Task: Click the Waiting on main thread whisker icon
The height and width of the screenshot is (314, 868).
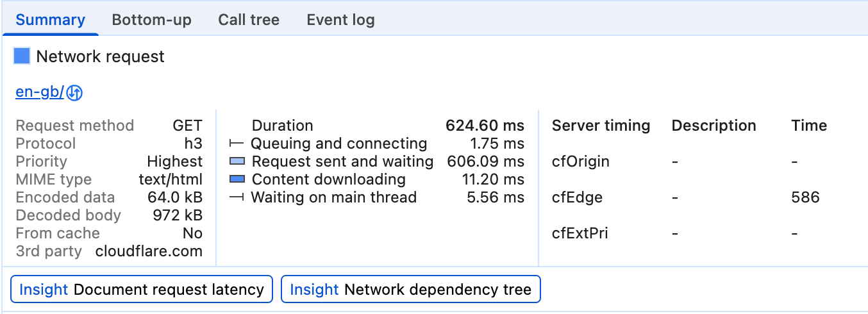Action: pyautogui.click(x=237, y=197)
